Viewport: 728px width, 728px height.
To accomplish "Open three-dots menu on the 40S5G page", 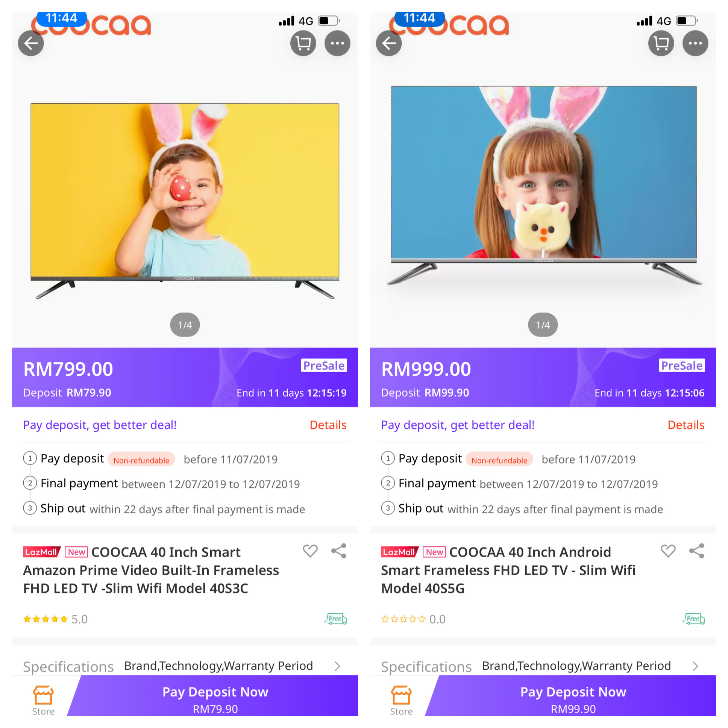I will [x=695, y=43].
